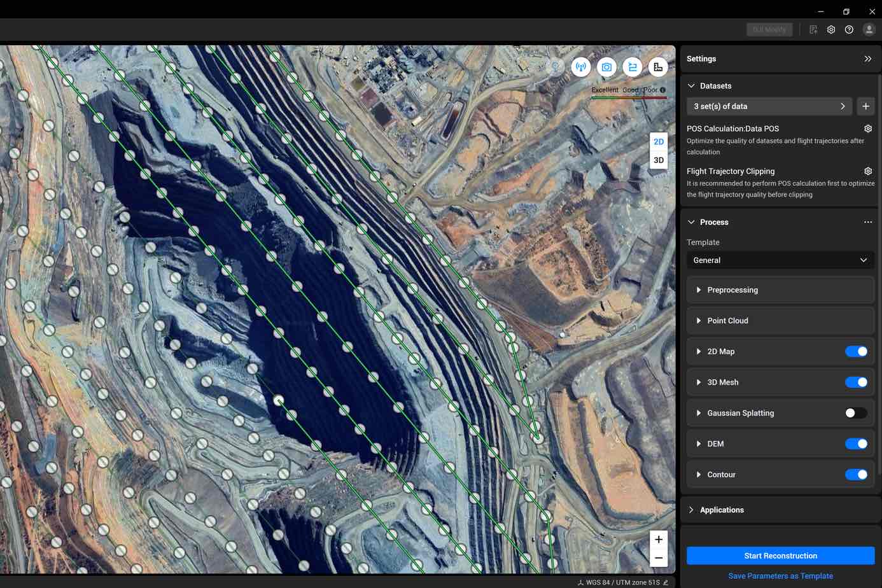
Task: Toggle the base station signal icon
Action: tap(580, 67)
